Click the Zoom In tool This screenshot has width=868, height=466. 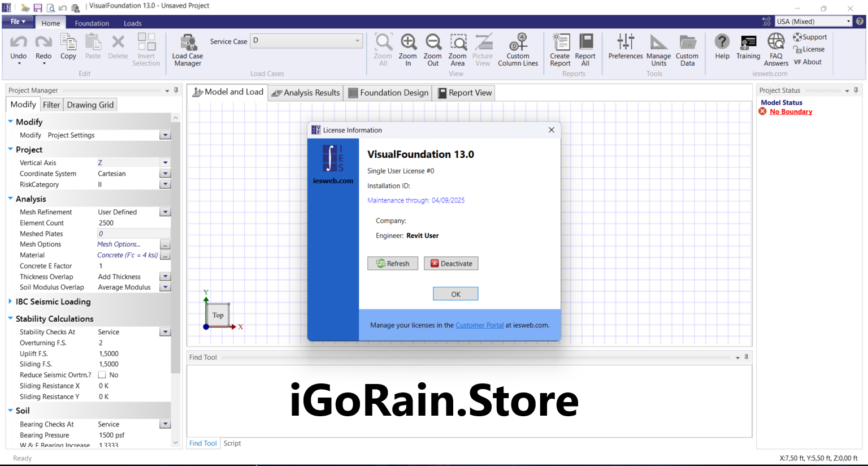pyautogui.click(x=408, y=50)
